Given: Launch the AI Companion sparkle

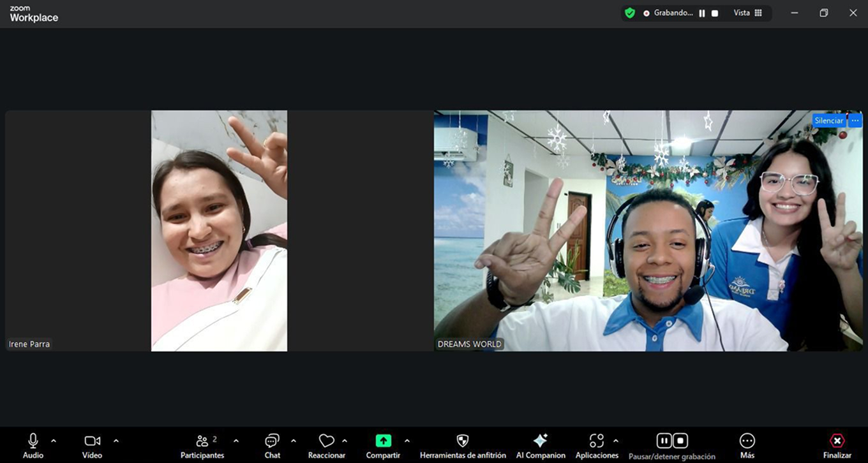Looking at the screenshot, I should (540, 441).
